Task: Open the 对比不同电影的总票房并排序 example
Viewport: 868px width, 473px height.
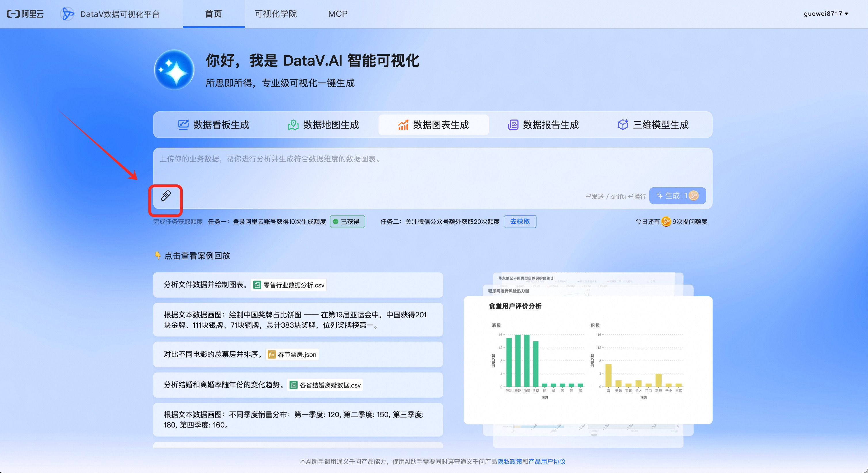Action: pyautogui.click(x=298, y=354)
